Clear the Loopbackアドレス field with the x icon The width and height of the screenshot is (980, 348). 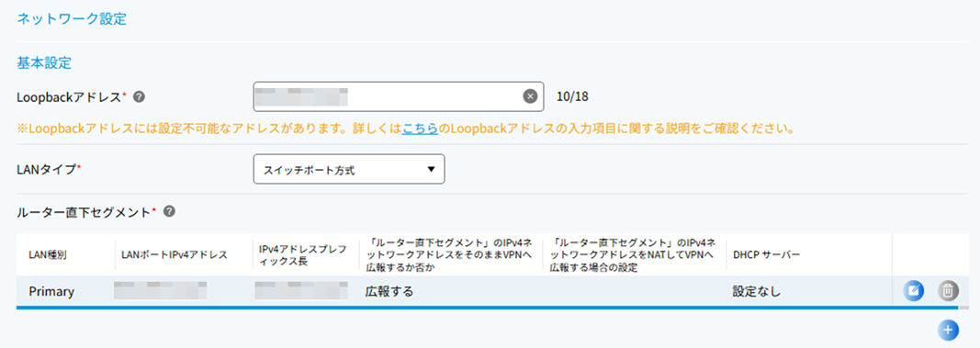529,96
